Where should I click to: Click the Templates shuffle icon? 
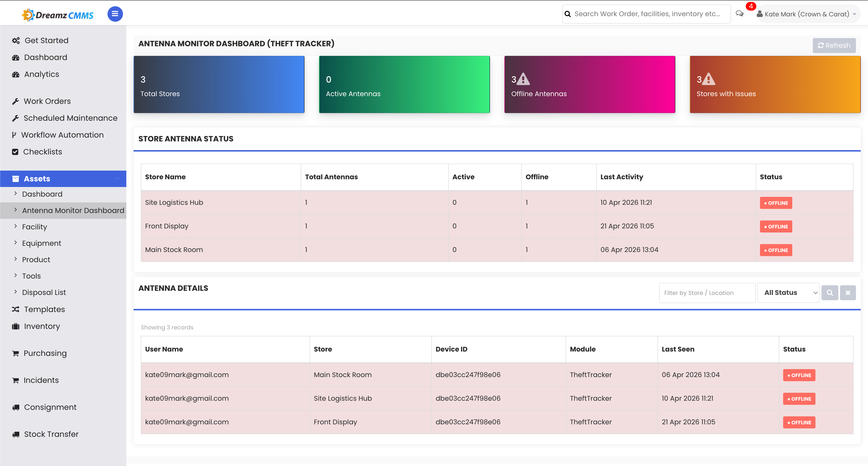15,309
